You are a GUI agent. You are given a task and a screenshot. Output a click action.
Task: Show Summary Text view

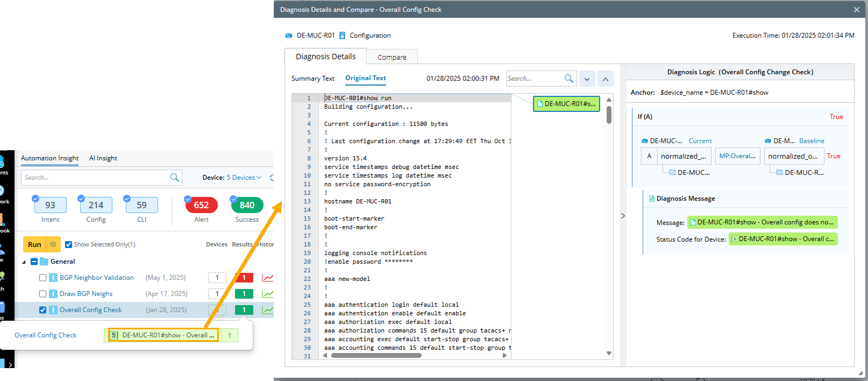point(312,79)
